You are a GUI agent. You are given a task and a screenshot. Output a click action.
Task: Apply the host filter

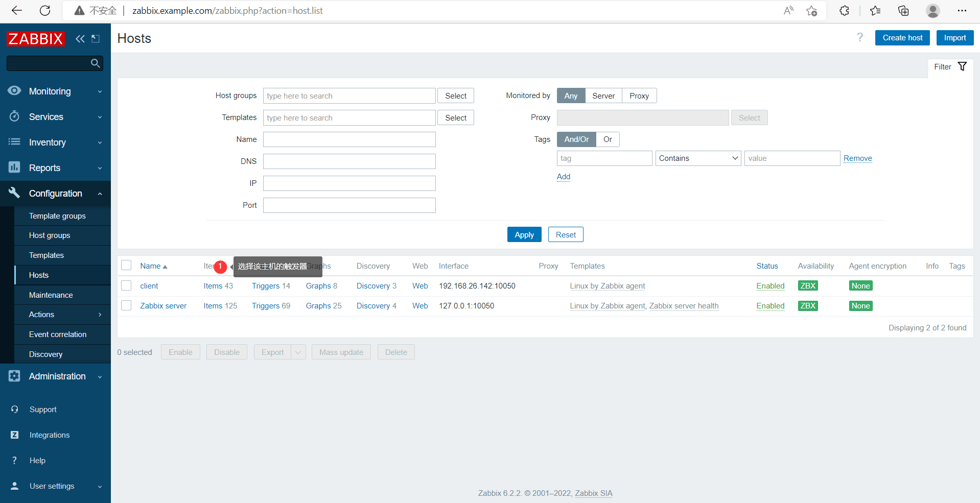point(524,234)
